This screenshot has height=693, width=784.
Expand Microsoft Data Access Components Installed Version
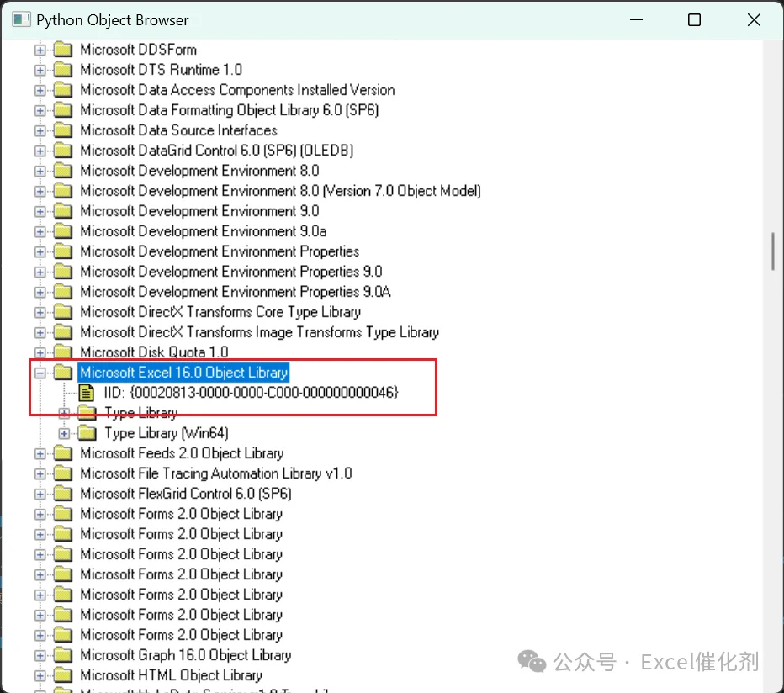(x=40, y=90)
